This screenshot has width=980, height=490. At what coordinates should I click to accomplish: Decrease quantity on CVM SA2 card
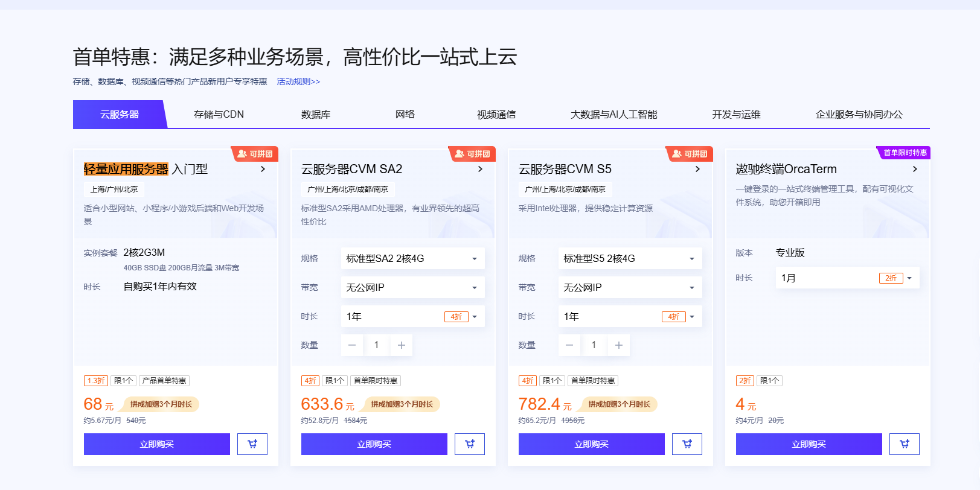(352, 345)
